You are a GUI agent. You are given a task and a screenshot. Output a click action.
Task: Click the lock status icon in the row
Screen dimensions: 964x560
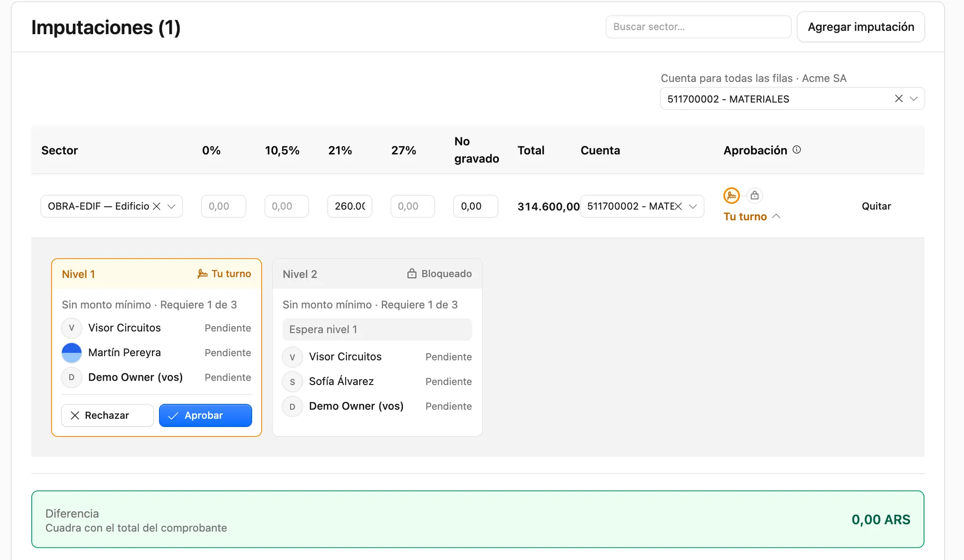754,196
